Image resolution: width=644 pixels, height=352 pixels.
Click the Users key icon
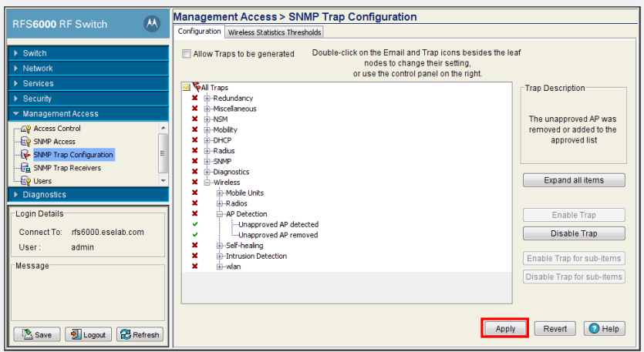[25, 181]
